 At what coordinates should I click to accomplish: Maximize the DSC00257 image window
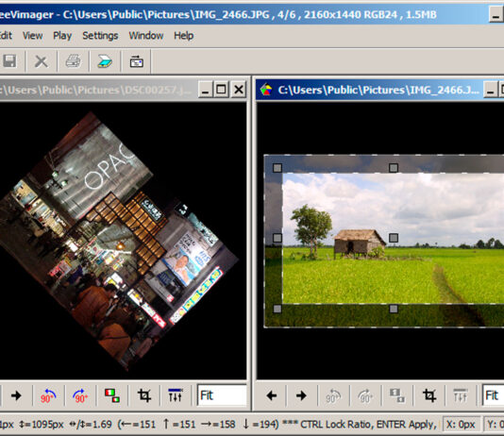[x=222, y=90]
